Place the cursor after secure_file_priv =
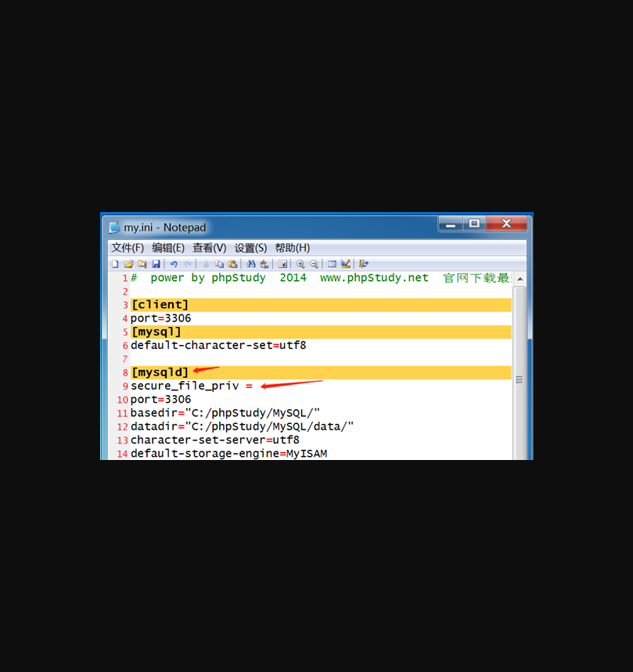This screenshot has height=672, width=633. tap(254, 386)
